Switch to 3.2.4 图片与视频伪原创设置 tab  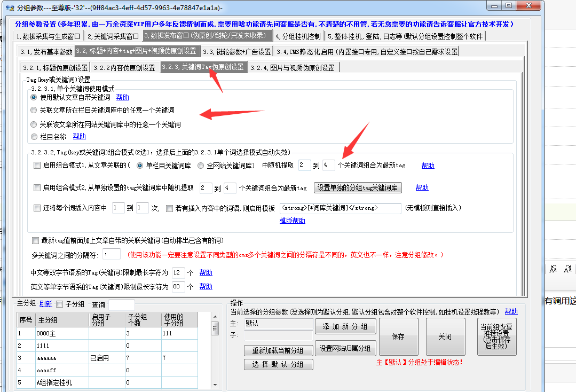295,68
